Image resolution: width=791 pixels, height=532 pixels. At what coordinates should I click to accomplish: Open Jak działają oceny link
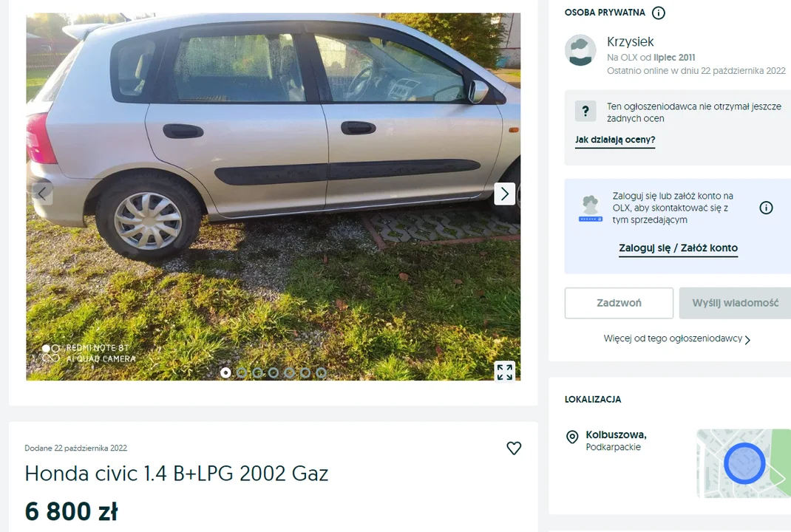point(615,140)
